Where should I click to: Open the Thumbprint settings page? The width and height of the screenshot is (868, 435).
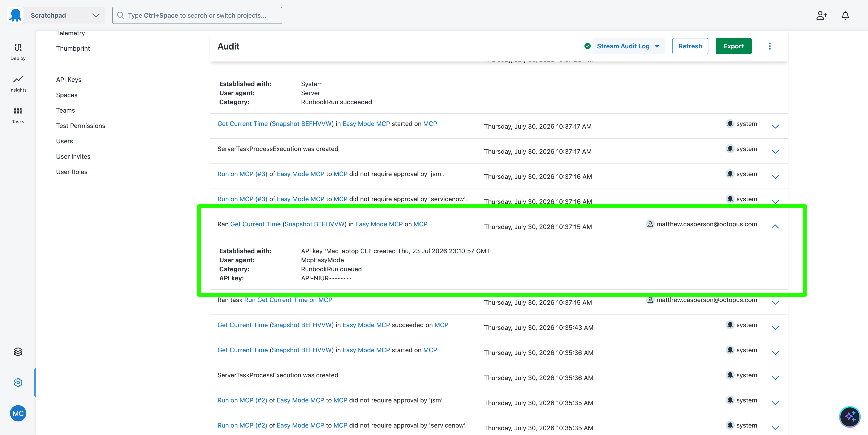73,48
